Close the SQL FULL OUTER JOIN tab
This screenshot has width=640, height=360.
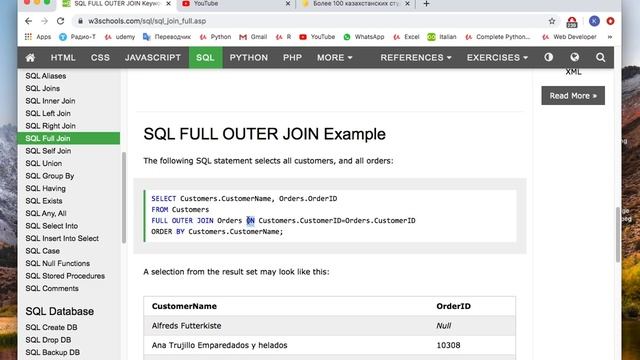click(168, 4)
